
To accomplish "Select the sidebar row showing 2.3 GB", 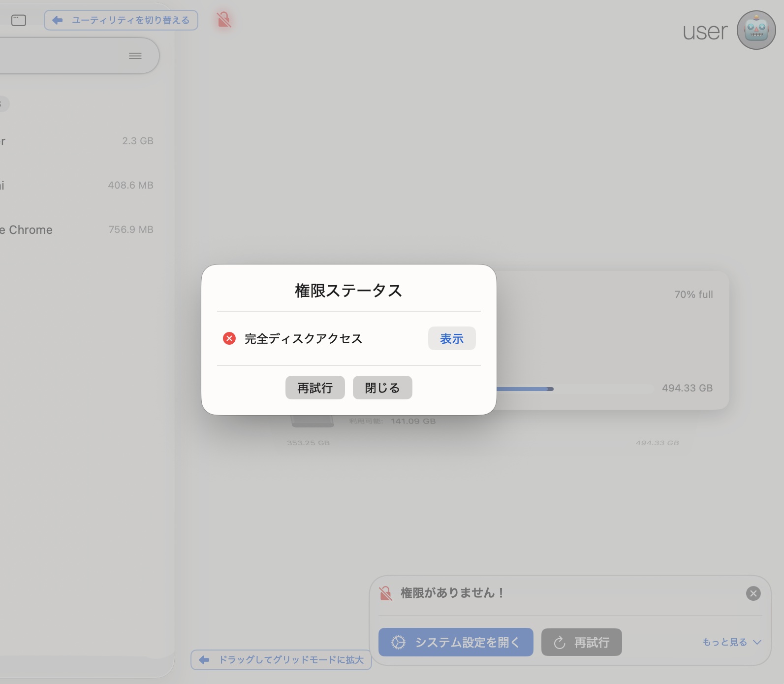I will pos(79,141).
